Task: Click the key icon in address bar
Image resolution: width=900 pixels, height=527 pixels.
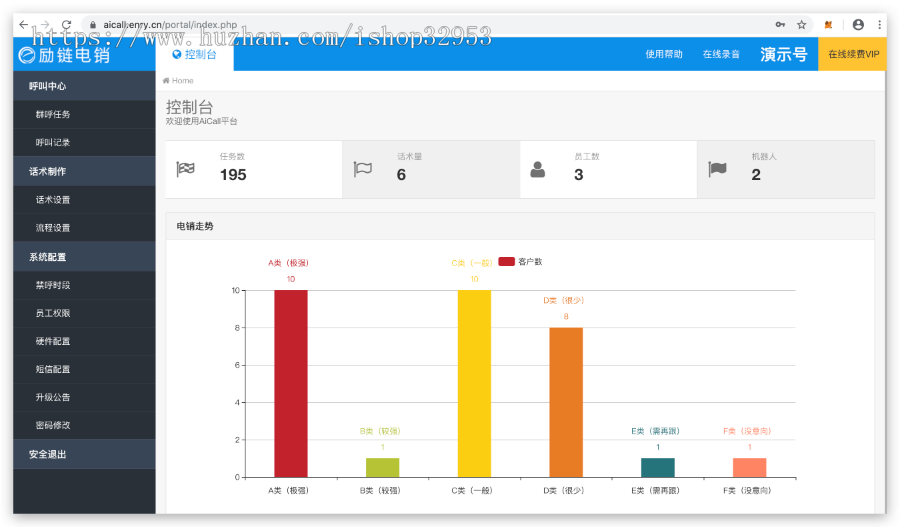Action: coord(780,25)
